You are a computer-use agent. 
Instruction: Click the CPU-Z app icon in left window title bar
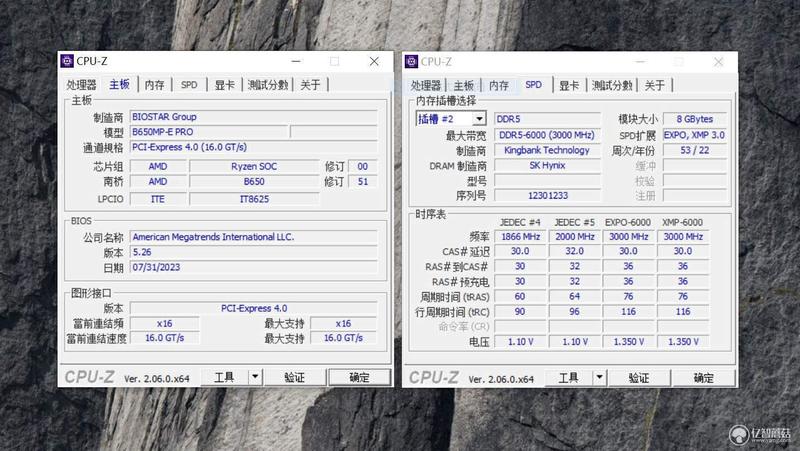[67, 61]
